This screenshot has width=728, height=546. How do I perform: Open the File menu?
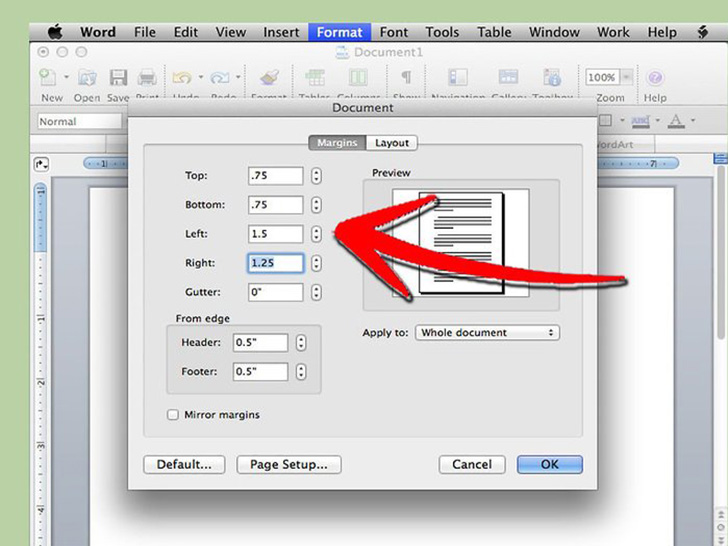tap(145, 32)
